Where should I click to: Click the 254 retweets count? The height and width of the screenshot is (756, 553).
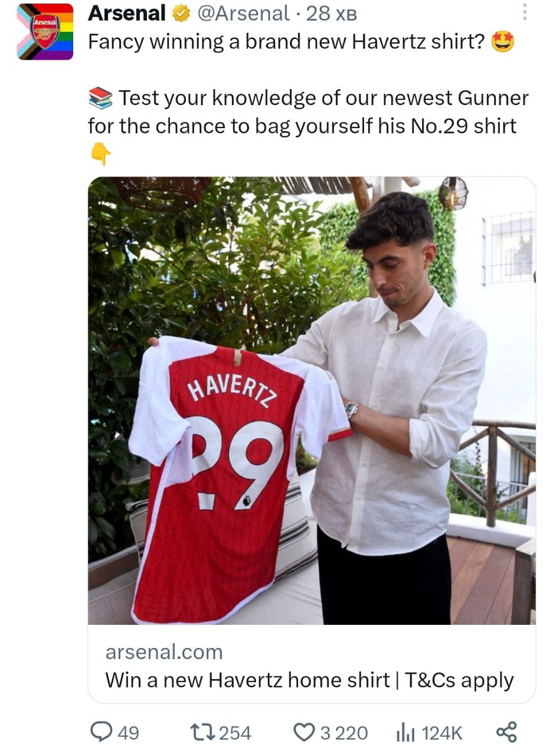pos(235,733)
